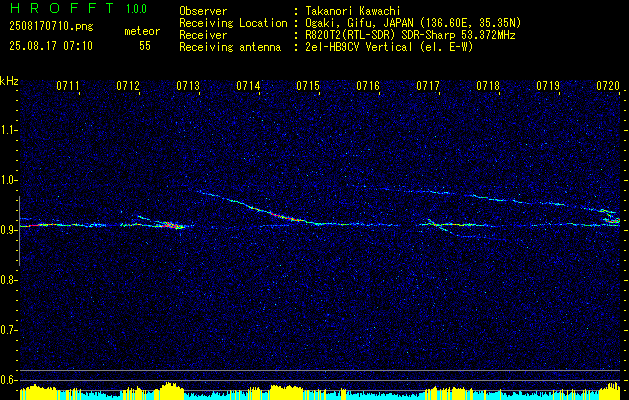Viewport: 629px width, 400px height.
Task: Click the gray vertical bar beside 0.9 kHz
Action: pos(19,231)
